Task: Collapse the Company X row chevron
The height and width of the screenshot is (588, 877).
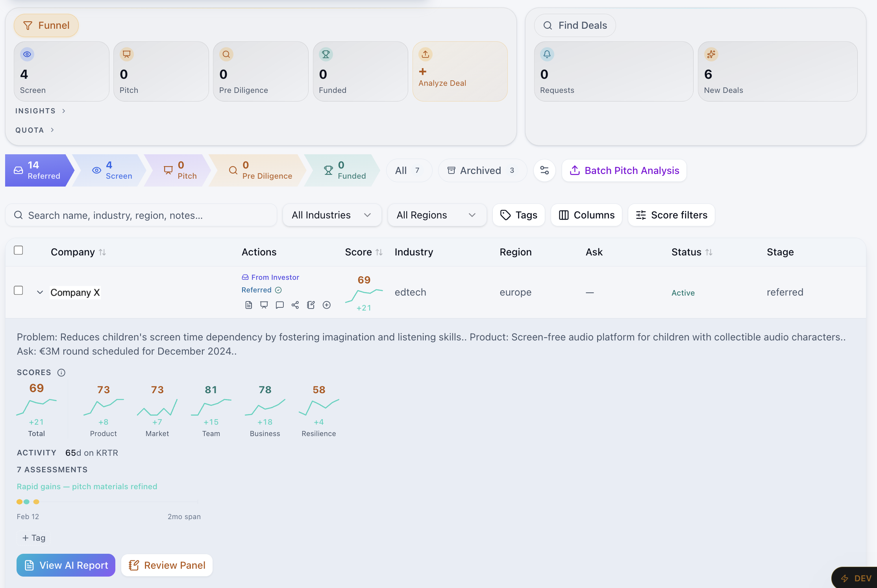Action: [40, 292]
